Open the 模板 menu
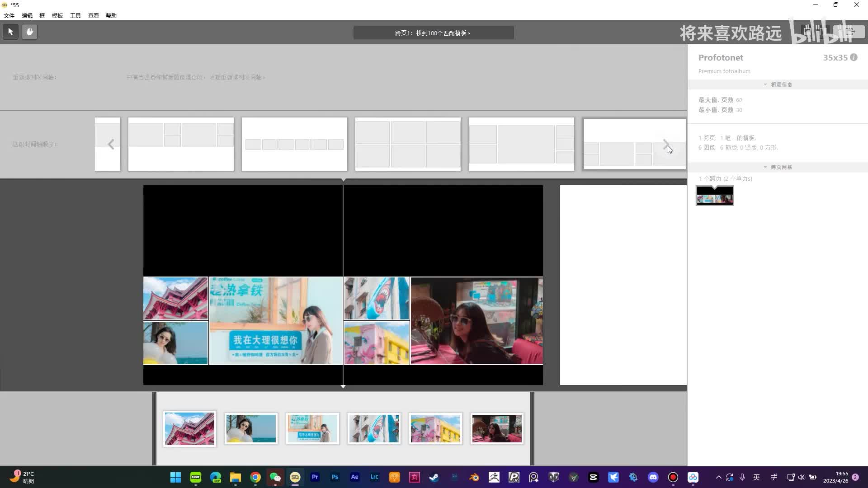The width and height of the screenshot is (868, 488). click(57, 15)
